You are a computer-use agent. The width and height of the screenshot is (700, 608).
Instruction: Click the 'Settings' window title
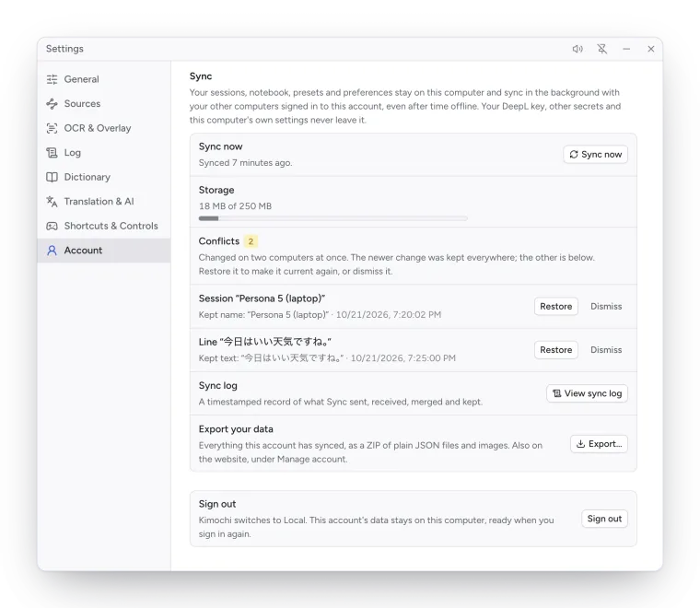64,49
